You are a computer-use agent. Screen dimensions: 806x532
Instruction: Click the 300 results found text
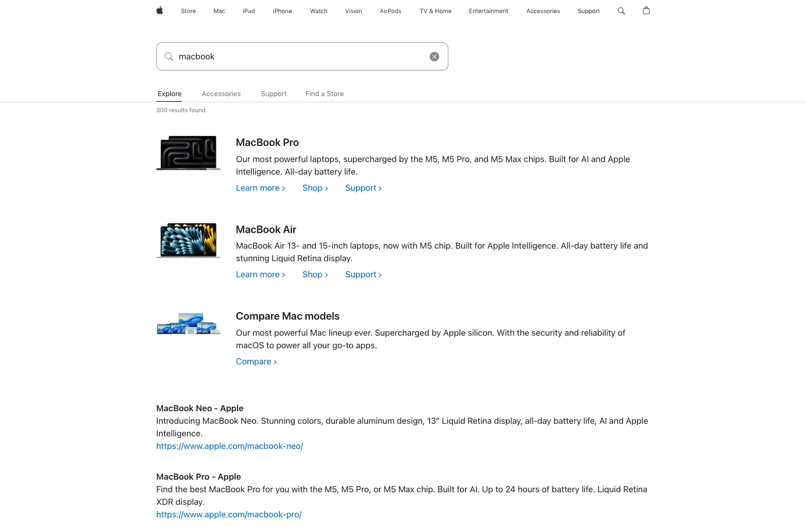click(181, 110)
